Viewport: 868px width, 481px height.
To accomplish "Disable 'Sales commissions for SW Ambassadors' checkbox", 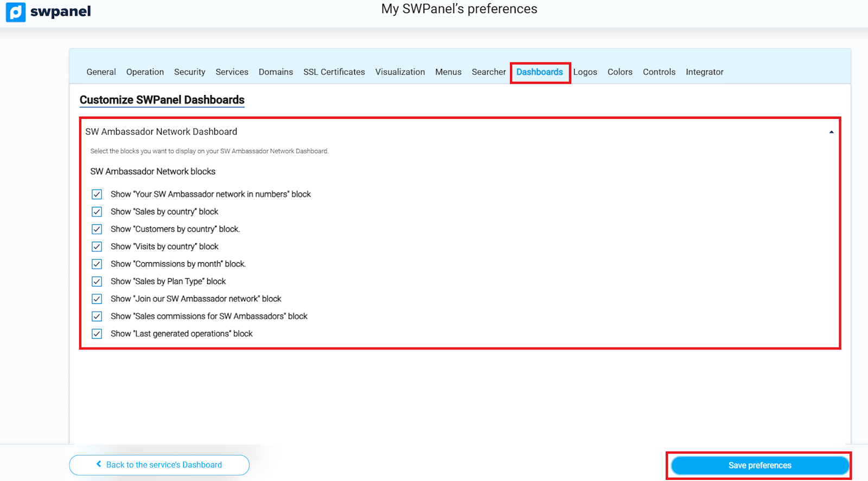I will pos(97,316).
